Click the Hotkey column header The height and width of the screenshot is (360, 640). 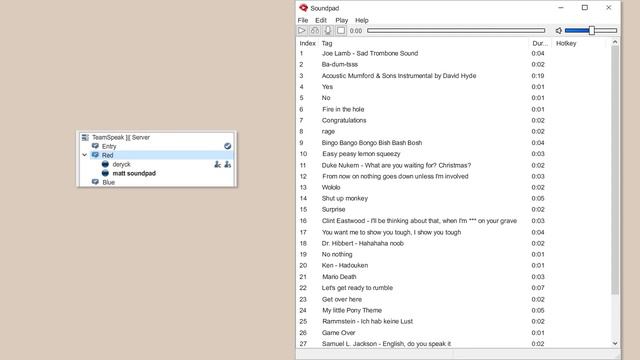566,43
